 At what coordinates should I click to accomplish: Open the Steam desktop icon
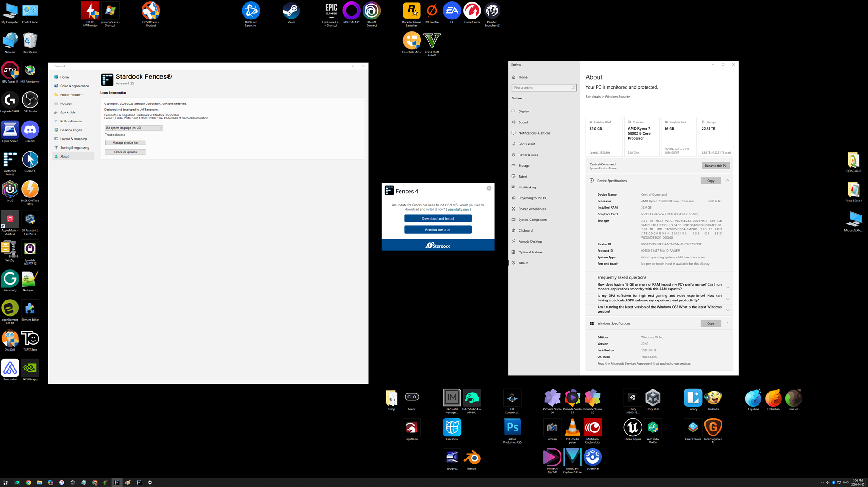click(x=291, y=11)
